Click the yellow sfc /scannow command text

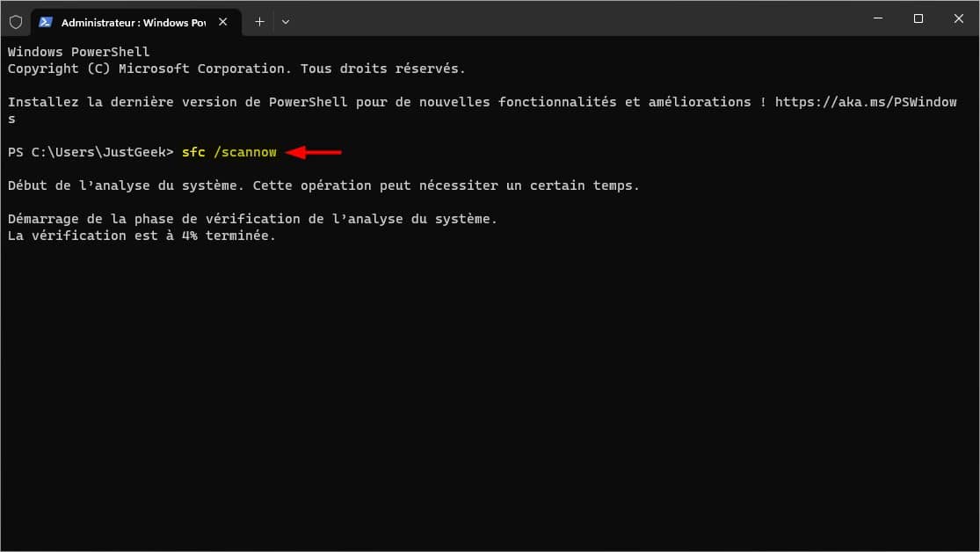point(229,152)
